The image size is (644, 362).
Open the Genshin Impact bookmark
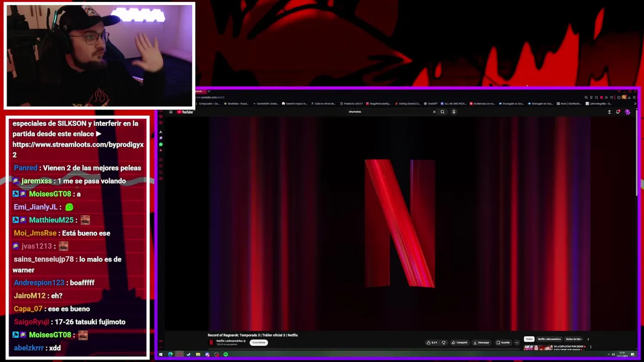coord(294,104)
